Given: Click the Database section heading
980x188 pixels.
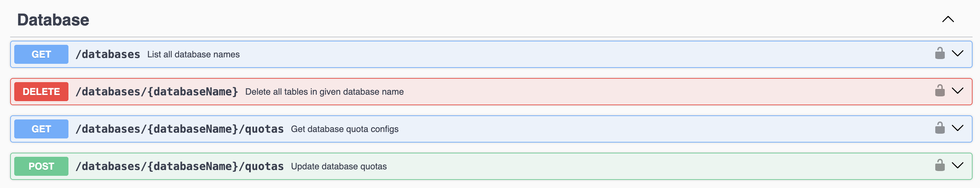Looking at the screenshot, I should point(53,20).
